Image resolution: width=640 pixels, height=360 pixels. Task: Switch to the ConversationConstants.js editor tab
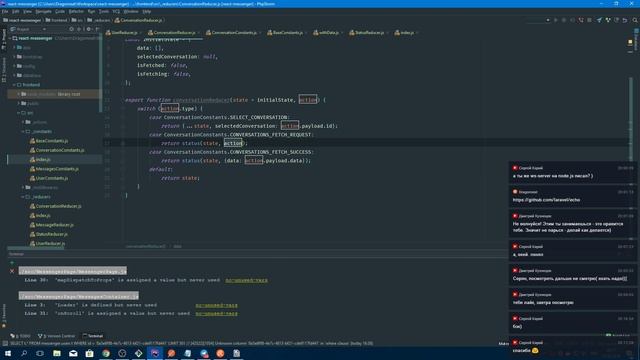(233, 33)
